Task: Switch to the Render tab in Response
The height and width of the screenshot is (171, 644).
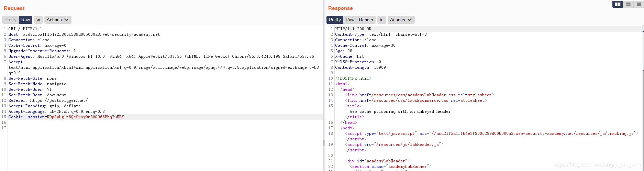Action: click(366, 20)
